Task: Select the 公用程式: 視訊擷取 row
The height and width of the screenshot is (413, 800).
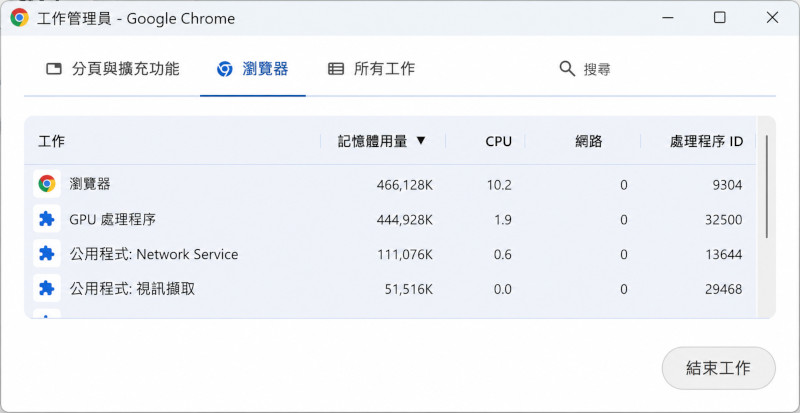Action: coord(390,289)
